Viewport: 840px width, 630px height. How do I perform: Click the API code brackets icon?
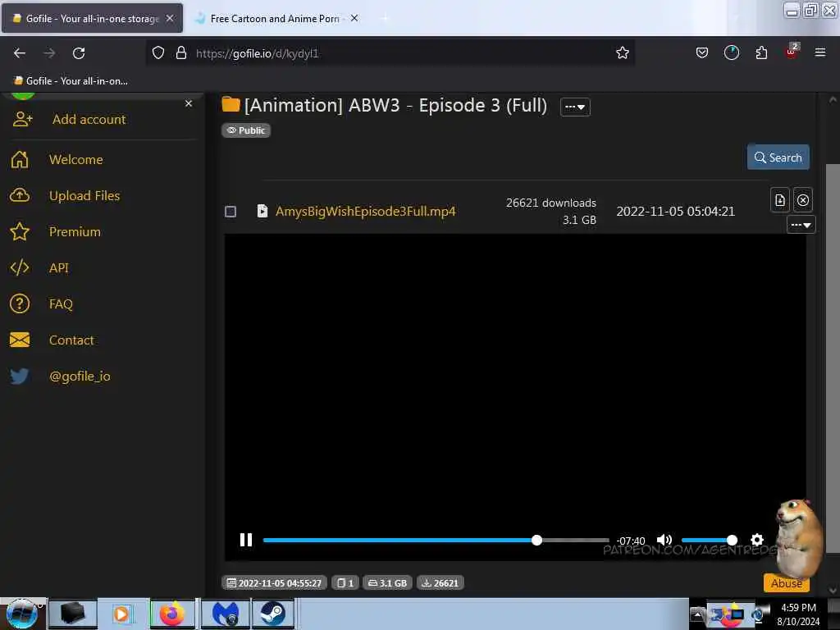coord(20,267)
